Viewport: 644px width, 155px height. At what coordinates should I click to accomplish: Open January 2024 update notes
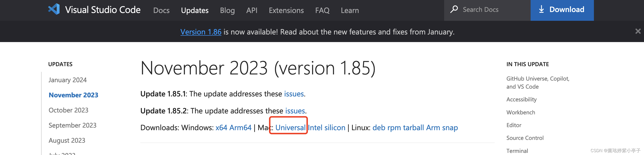click(68, 80)
